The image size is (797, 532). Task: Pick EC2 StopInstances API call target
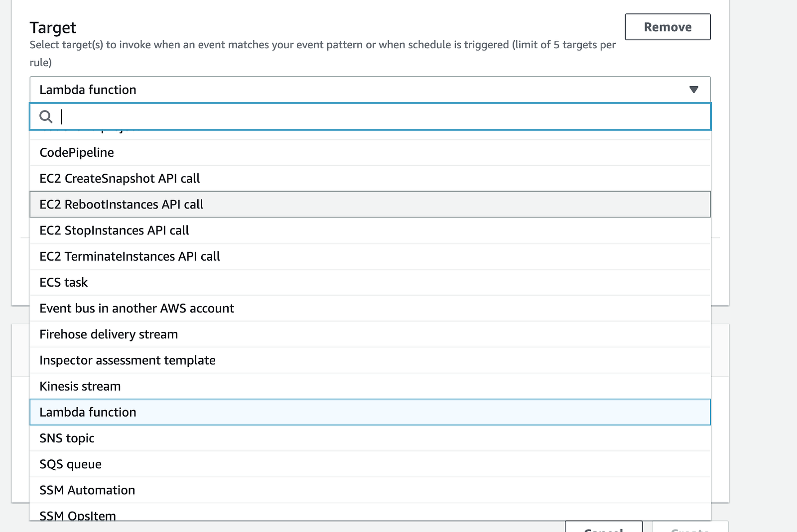[114, 230]
